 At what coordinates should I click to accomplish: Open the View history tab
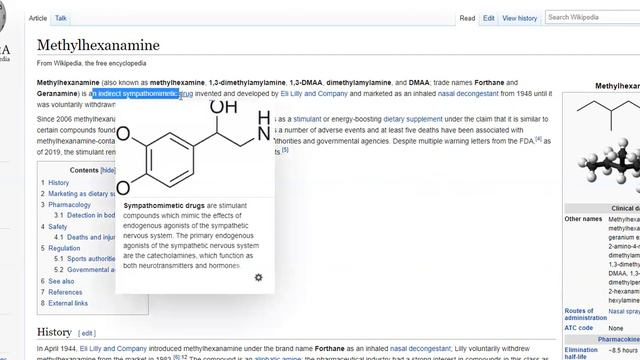tap(519, 18)
